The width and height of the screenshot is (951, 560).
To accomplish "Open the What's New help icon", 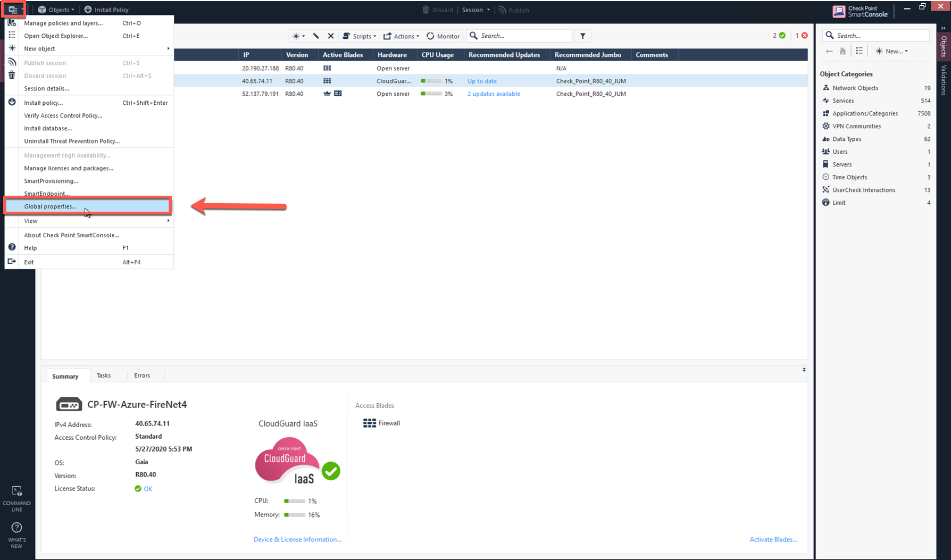I will pyautogui.click(x=16, y=534).
